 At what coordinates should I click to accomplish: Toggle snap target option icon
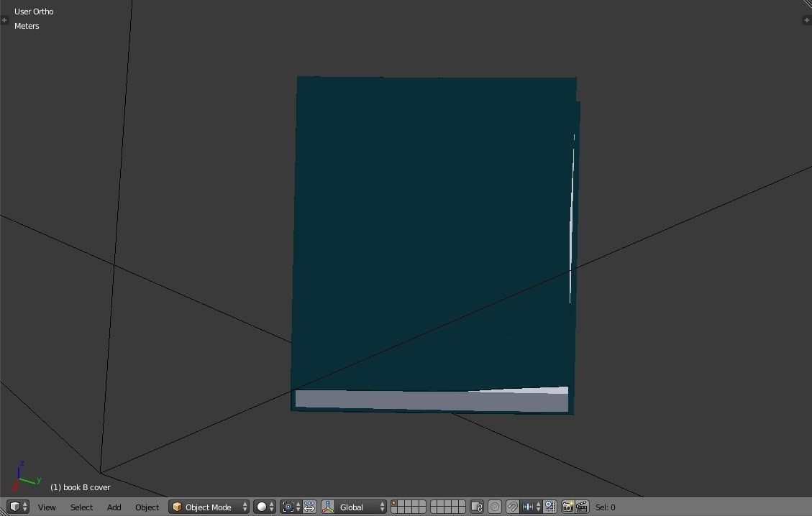point(550,507)
